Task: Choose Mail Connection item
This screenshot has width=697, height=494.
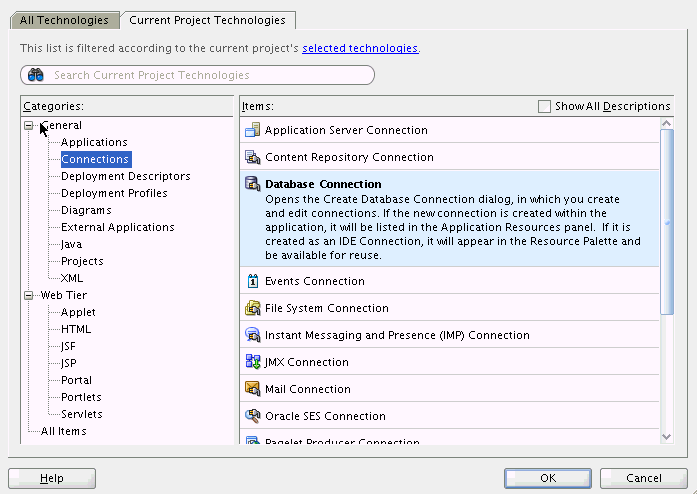Action: point(449,389)
